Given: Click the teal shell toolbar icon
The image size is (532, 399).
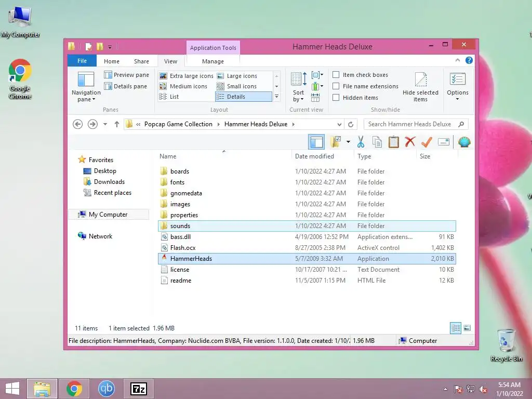Looking at the screenshot, I should [464, 142].
